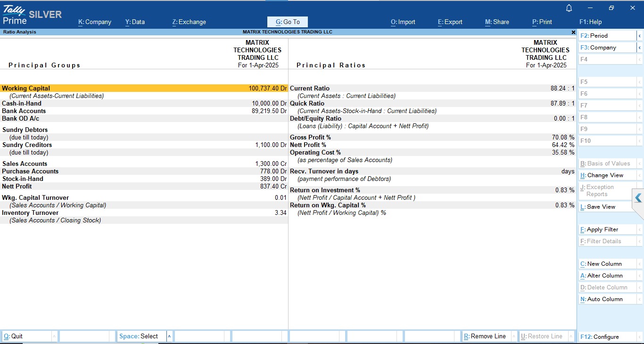
Task: Add a column with C: New Column
Action: click(x=604, y=264)
